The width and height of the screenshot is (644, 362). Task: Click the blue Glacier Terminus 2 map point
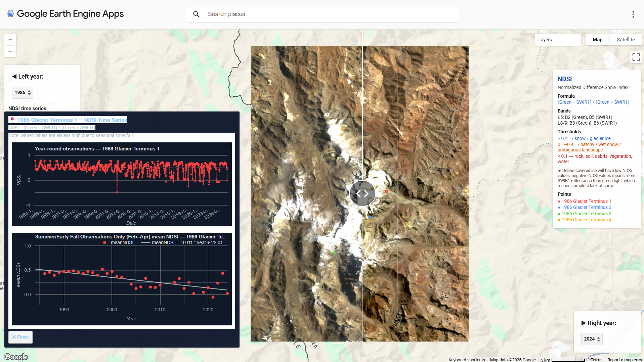[x=371, y=217]
